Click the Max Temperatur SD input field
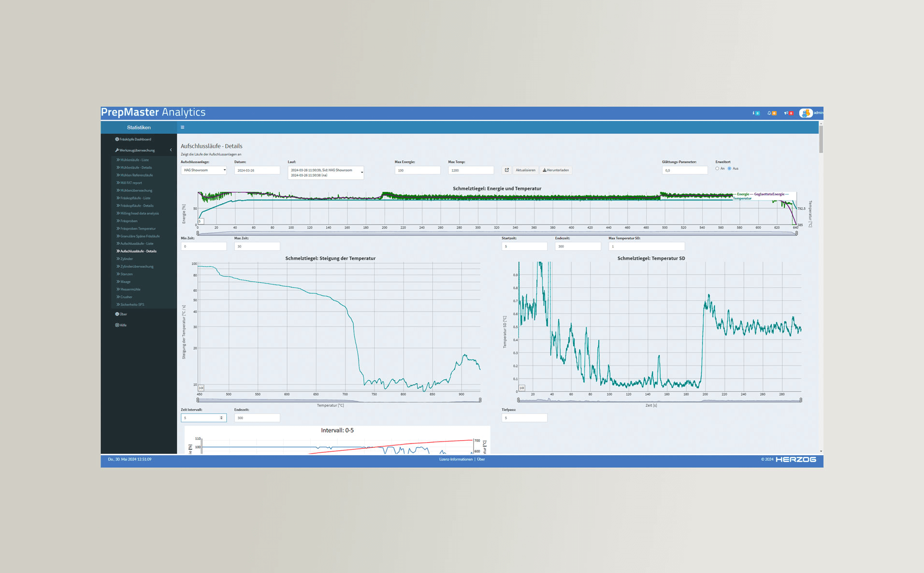Screen dimensions: 924x573 pos(647,246)
